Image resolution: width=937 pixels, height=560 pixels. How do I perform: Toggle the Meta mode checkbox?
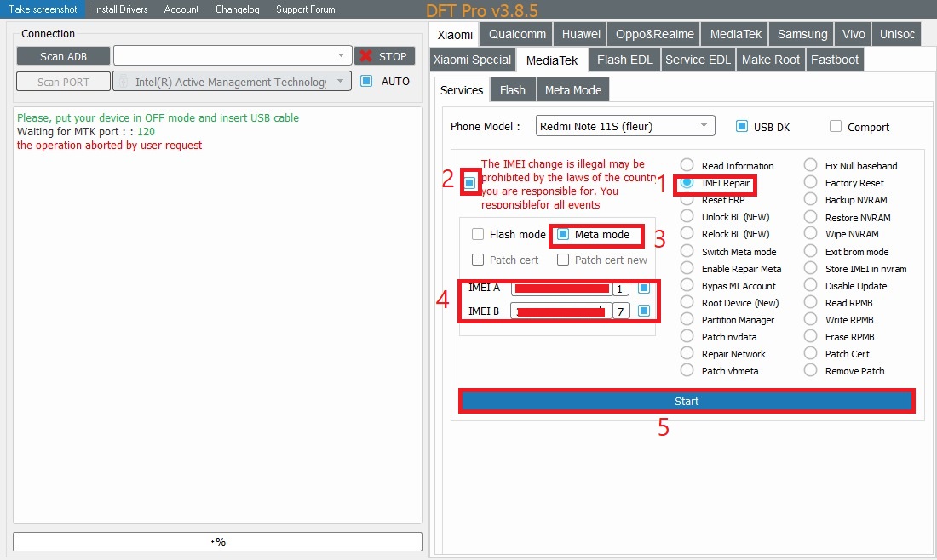click(563, 234)
